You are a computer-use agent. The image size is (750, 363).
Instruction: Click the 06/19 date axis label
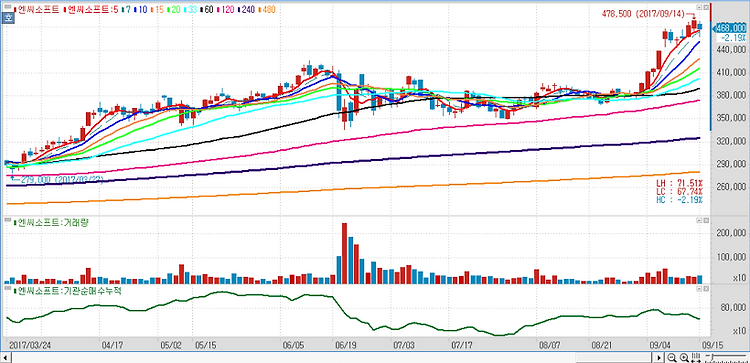click(x=346, y=345)
